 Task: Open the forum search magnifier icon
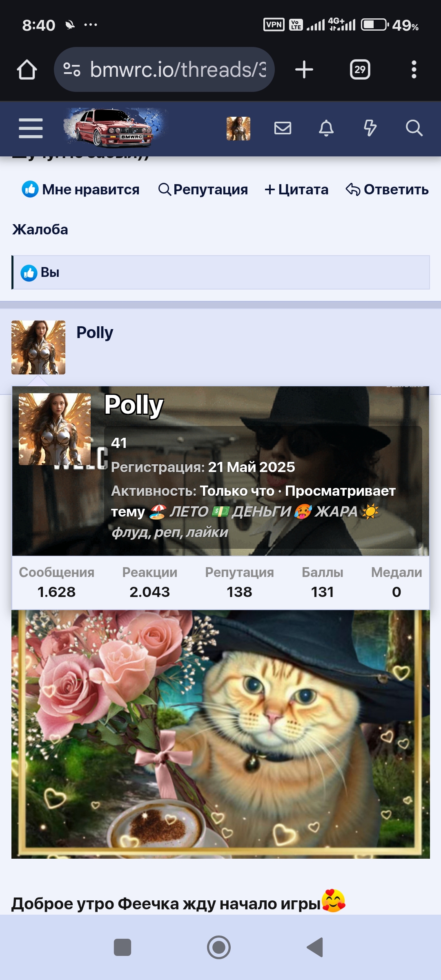coord(414,128)
